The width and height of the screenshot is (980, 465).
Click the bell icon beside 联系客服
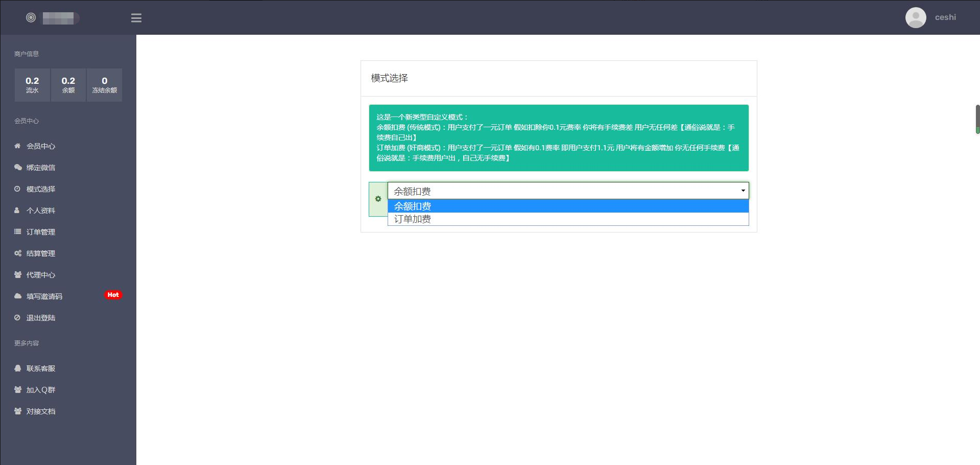(x=18, y=368)
